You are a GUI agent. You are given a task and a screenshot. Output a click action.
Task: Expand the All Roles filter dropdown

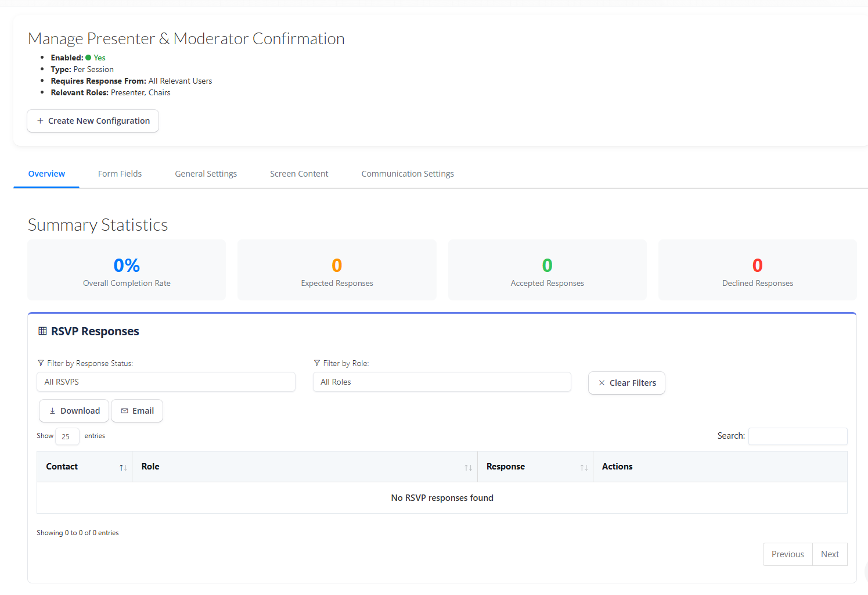point(441,382)
